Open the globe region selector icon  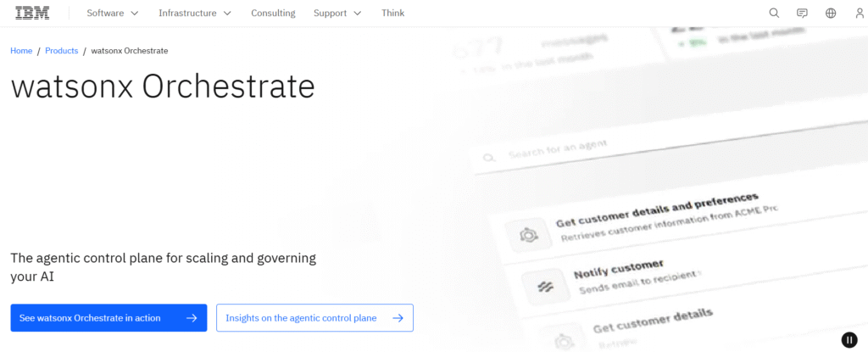[x=831, y=13]
